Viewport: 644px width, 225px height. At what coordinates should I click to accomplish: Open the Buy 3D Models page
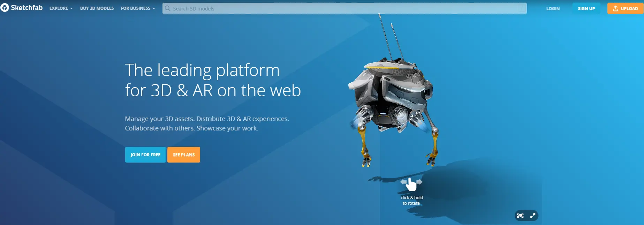tap(97, 8)
